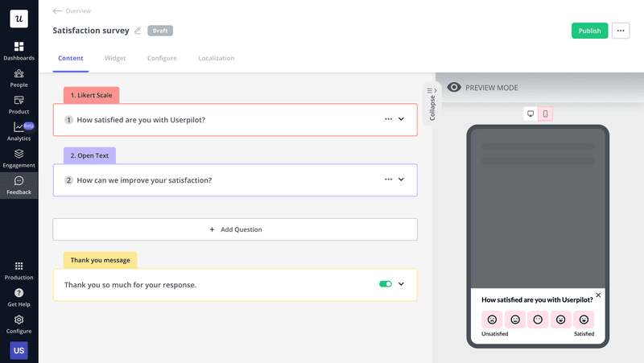Click the Unsatisfied label in preview
This screenshot has width=644, height=363.
(494, 334)
